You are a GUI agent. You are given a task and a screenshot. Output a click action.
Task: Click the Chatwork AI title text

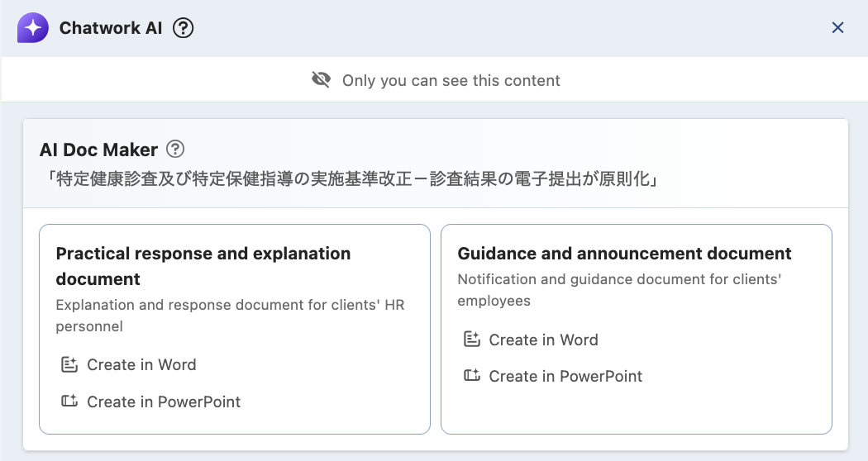click(x=111, y=27)
